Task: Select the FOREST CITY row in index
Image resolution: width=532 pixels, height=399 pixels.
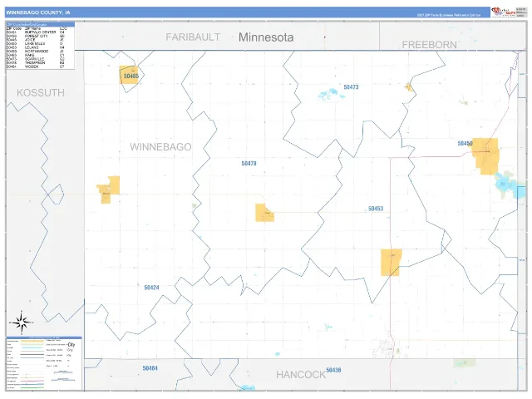Action: click(35, 36)
